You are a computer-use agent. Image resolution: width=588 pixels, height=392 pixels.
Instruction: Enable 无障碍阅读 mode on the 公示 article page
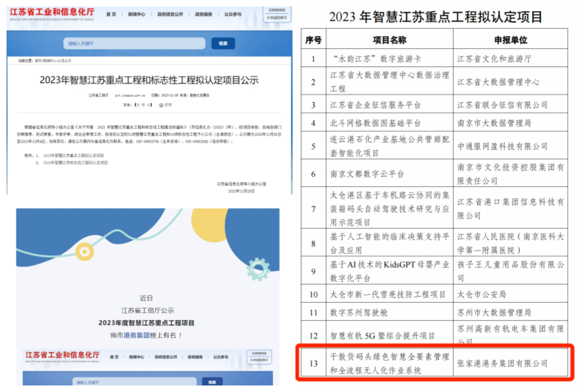click(277, 10)
